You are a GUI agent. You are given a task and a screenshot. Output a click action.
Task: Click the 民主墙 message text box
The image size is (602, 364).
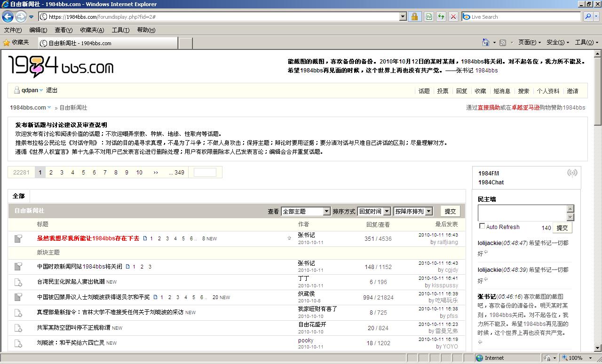click(522, 213)
